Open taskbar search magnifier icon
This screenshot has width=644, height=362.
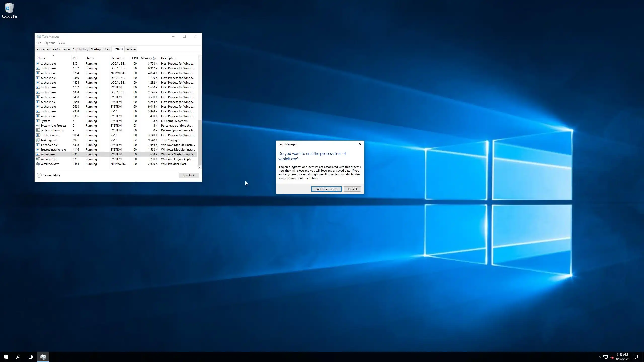pyautogui.click(x=18, y=357)
